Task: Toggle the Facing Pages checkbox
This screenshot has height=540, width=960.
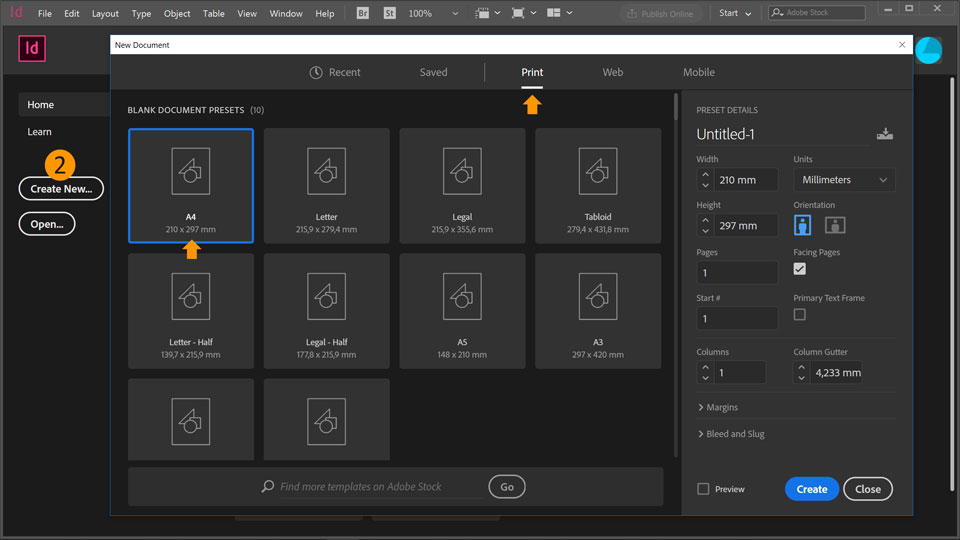Action: coord(800,269)
